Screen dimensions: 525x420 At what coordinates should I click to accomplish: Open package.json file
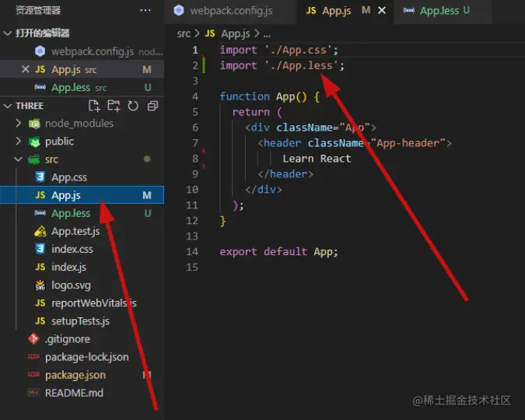tap(82, 375)
